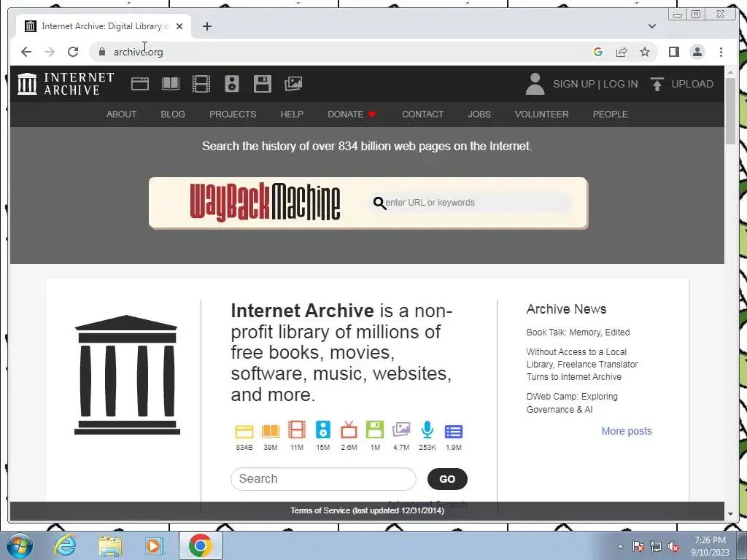Open the purple images 4.7M icon
Image resolution: width=747 pixels, height=560 pixels.
pyautogui.click(x=401, y=429)
